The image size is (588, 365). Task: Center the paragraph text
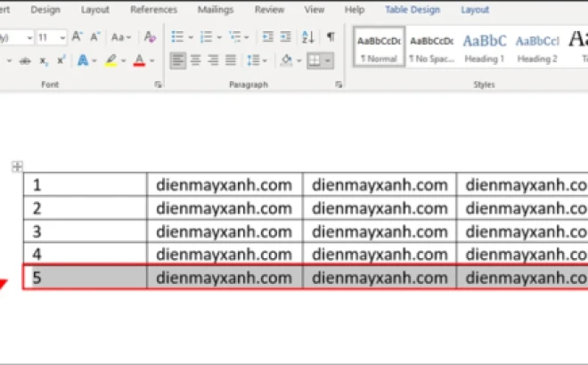click(195, 61)
